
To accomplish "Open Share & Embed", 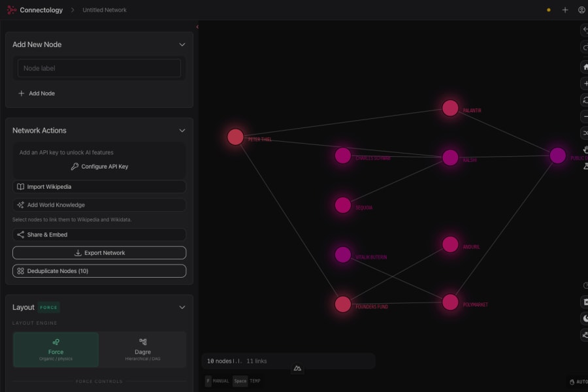I will [99, 235].
